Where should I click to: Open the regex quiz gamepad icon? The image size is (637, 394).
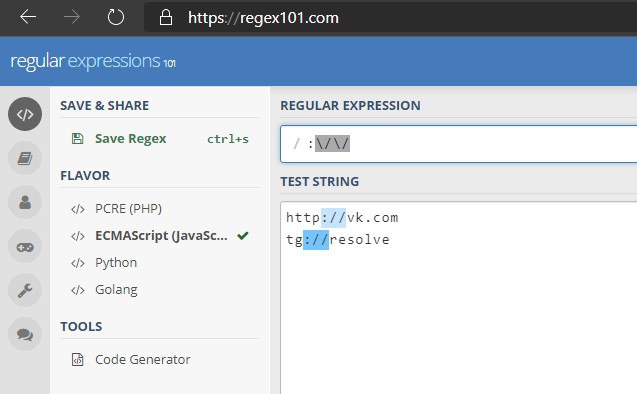point(25,247)
